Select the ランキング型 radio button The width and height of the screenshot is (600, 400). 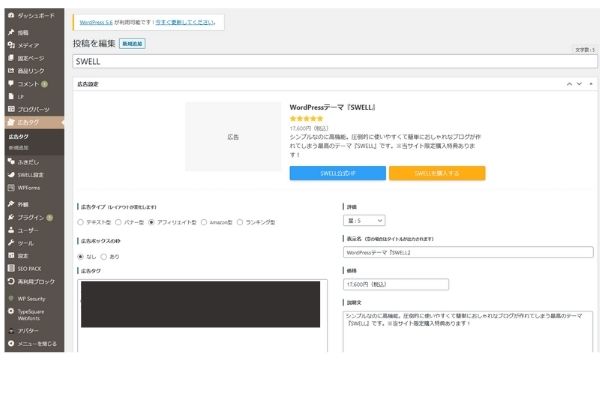[240, 222]
